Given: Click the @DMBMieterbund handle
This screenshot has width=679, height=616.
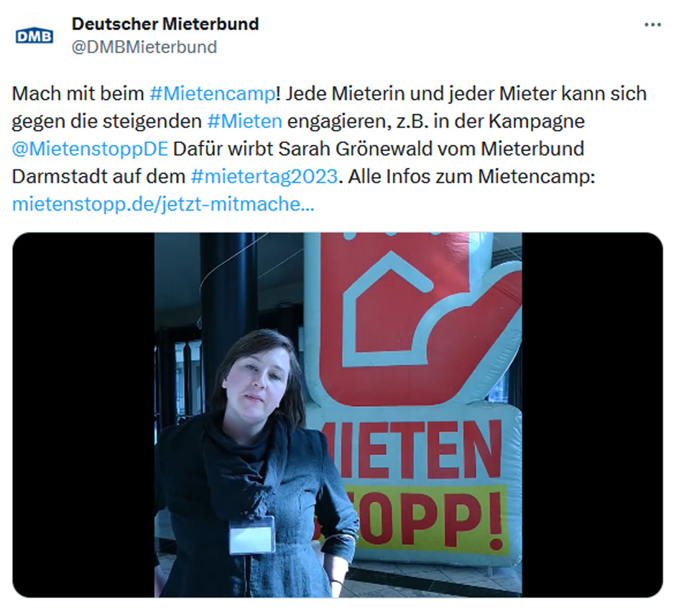Looking at the screenshot, I should pyautogui.click(x=144, y=47).
